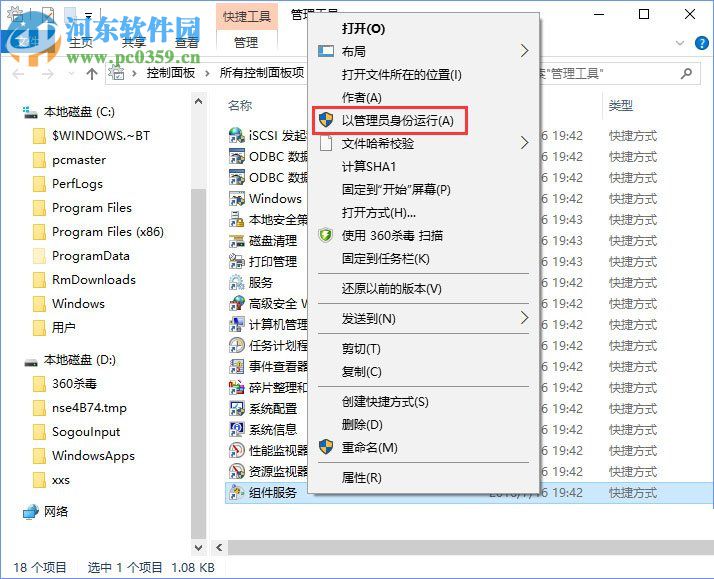Select the 磁盘清理 shortcut icon

coord(237,241)
